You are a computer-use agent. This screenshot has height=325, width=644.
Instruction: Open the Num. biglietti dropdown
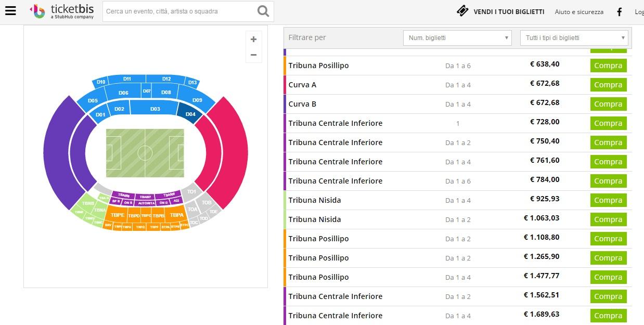[x=457, y=38]
